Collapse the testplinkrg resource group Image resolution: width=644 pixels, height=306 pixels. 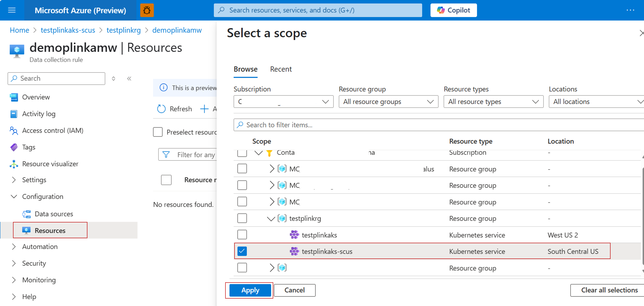click(271, 219)
